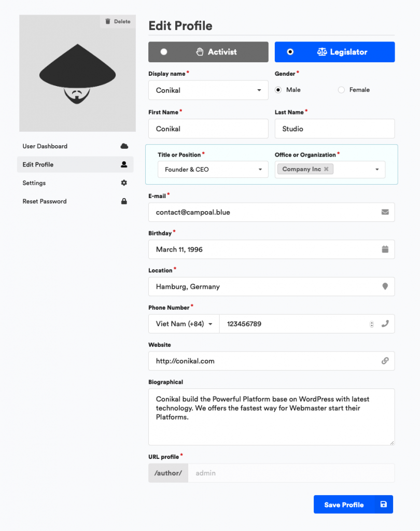The image size is (420, 531).
Task: Click the Save Profile button
Action: pyautogui.click(x=353, y=504)
